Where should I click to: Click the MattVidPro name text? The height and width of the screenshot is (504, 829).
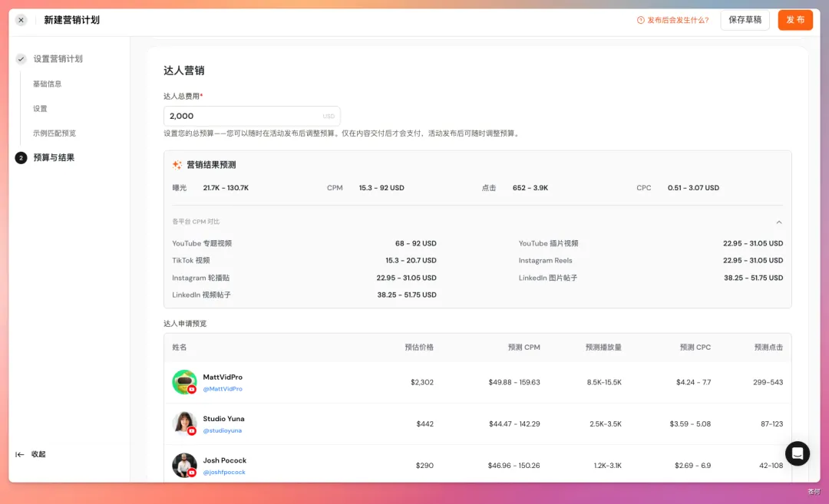pos(223,377)
